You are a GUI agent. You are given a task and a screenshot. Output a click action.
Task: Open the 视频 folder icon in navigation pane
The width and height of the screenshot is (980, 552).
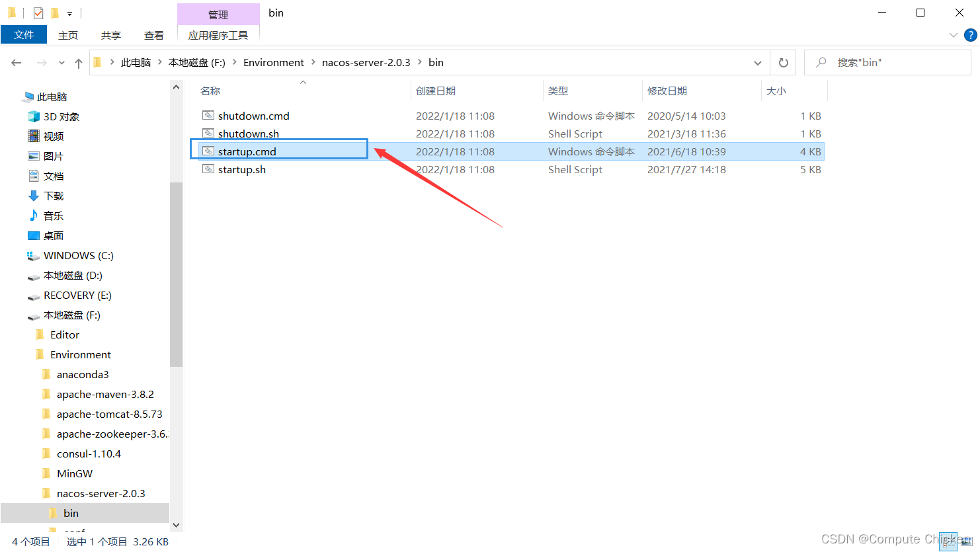pos(34,136)
